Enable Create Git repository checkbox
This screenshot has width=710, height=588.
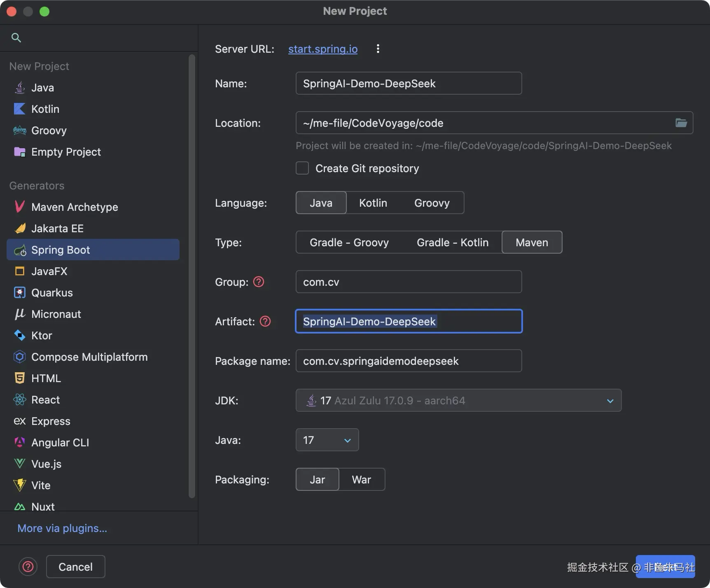(x=302, y=168)
